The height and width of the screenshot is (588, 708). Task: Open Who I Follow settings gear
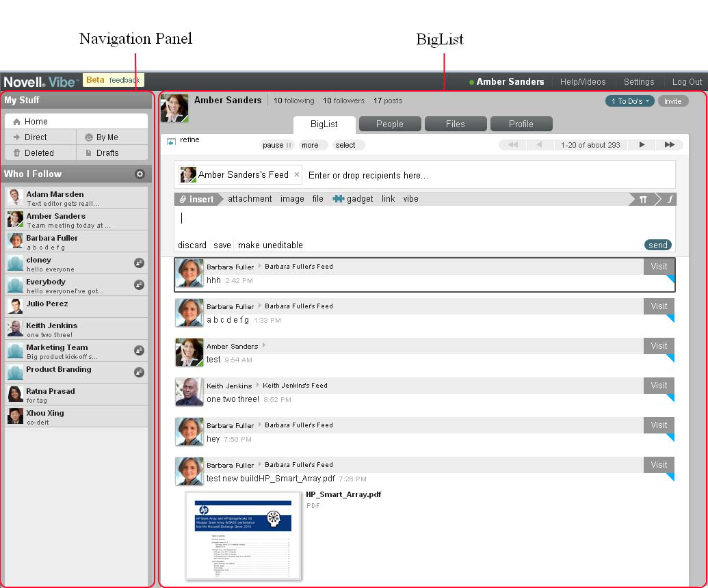point(140,174)
